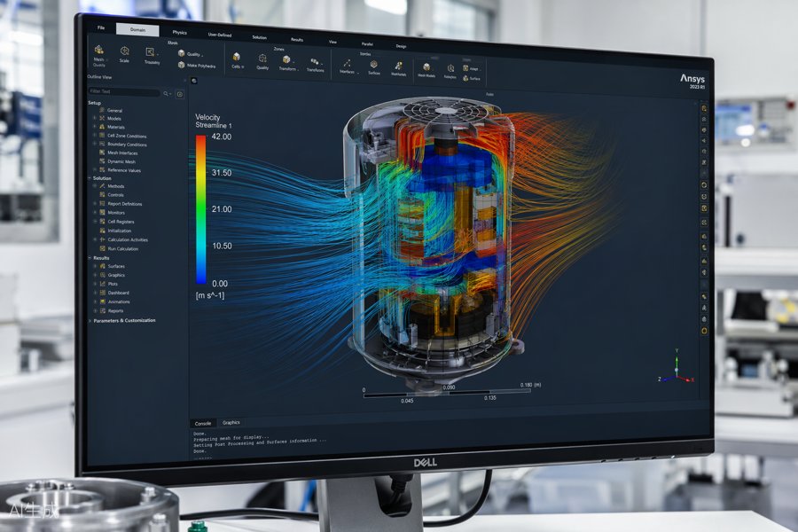Expand the Graphics node under Results
This screenshot has width=798, height=532.
click(96, 275)
